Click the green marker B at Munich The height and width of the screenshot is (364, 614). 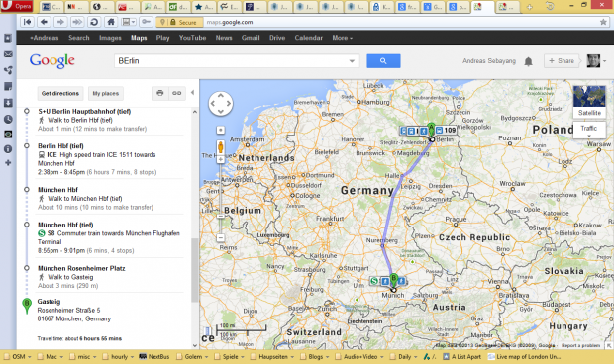point(394,280)
